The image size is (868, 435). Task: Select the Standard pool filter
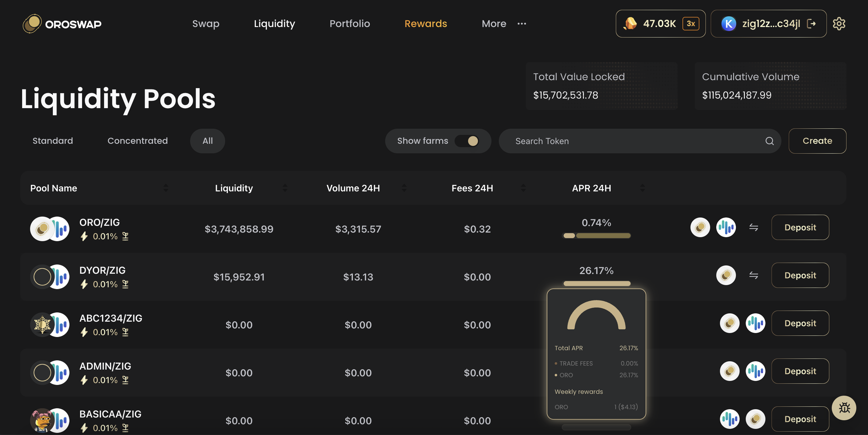tap(52, 141)
